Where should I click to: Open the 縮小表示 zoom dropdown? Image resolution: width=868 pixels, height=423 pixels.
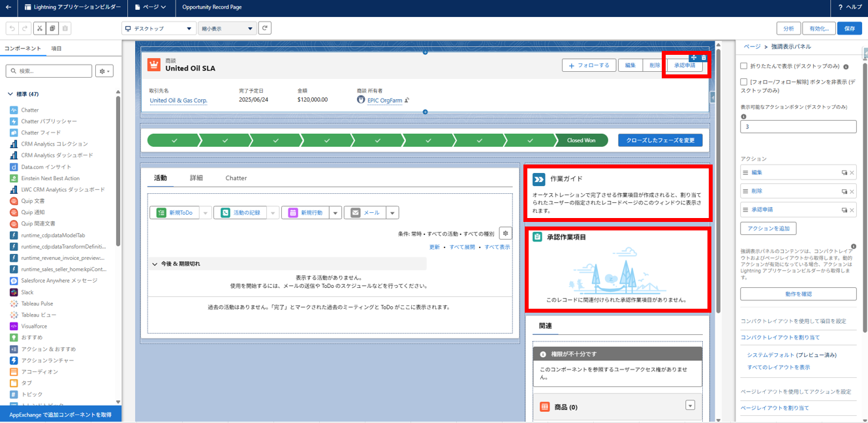click(227, 29)
